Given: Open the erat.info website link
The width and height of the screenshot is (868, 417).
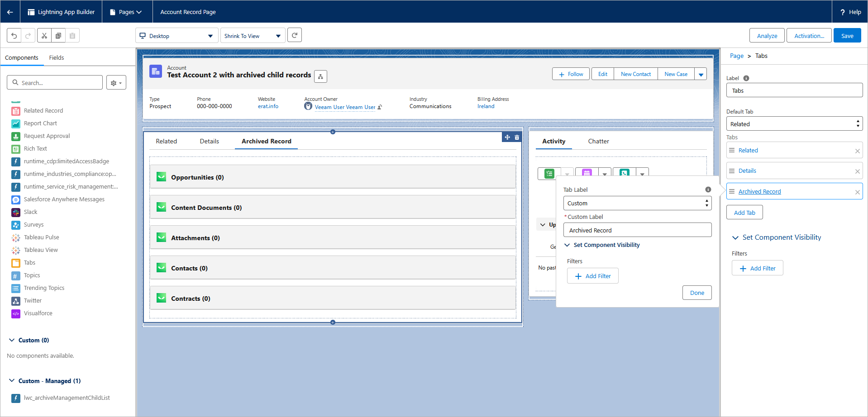Looking at the screenshot, I should [268, 106].
